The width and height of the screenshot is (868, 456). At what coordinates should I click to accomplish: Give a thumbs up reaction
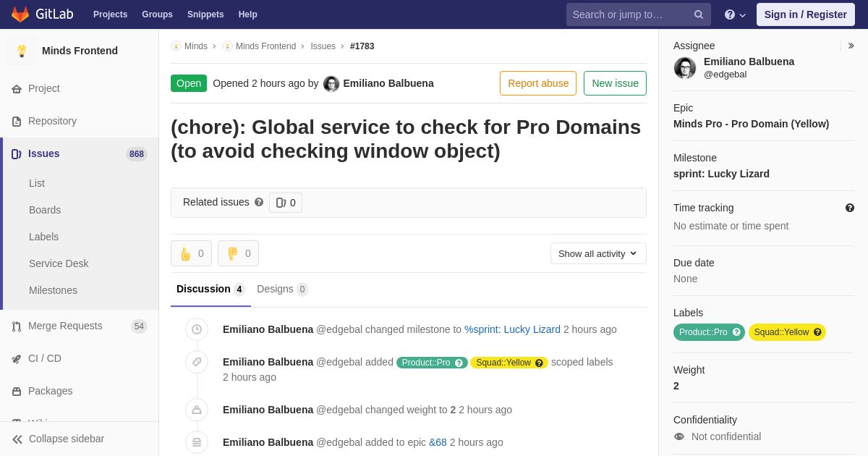191,253
